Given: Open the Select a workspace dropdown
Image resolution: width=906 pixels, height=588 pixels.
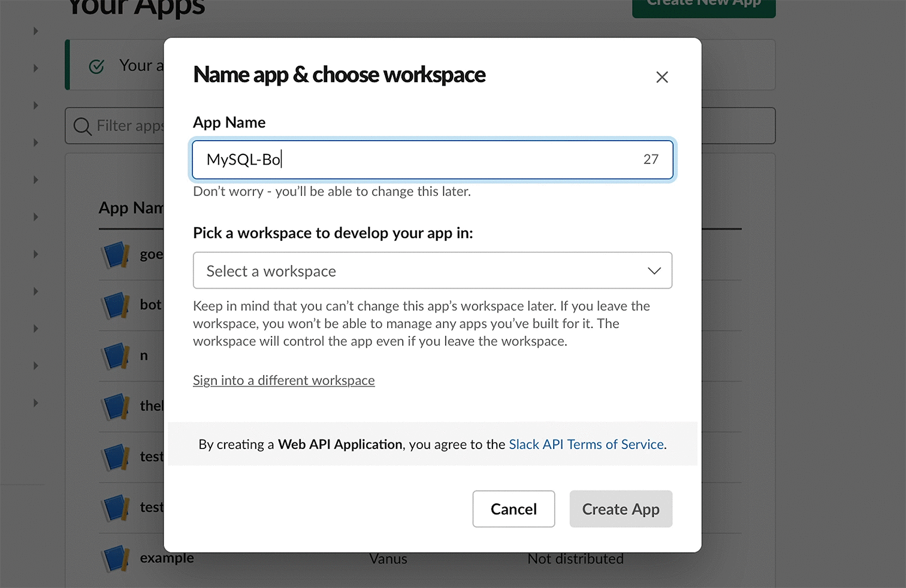Looking at the screenshot, I should click(x=432, y=271).
